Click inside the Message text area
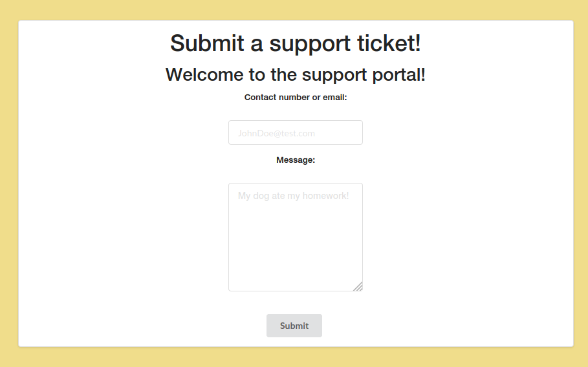 [x=296, y=237]
